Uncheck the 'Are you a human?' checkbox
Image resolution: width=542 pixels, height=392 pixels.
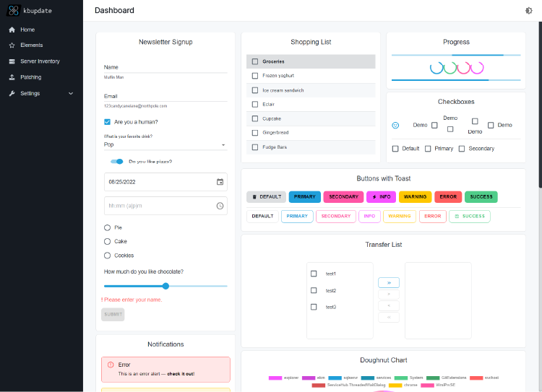click(108, 122)
